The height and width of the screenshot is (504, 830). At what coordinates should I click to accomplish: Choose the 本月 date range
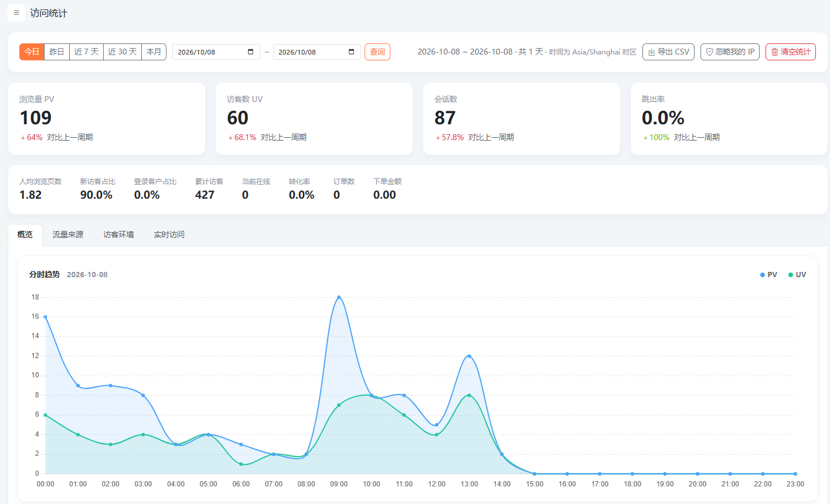pyautogui.click(x=154, y=52)
